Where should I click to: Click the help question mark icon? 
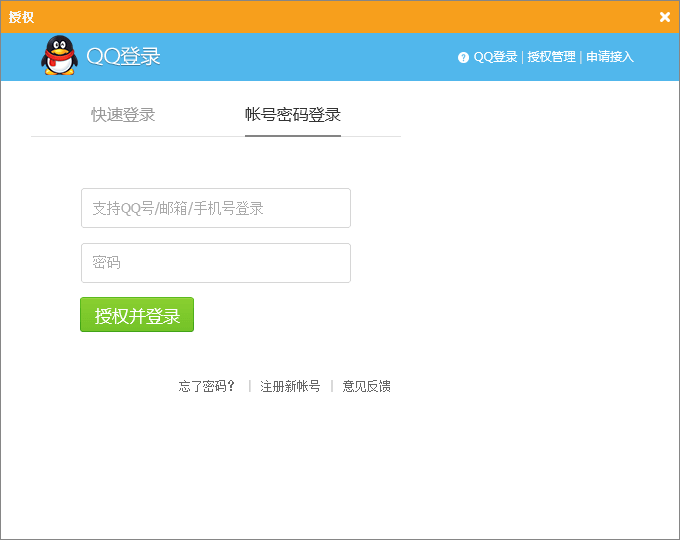coord(463,58)
